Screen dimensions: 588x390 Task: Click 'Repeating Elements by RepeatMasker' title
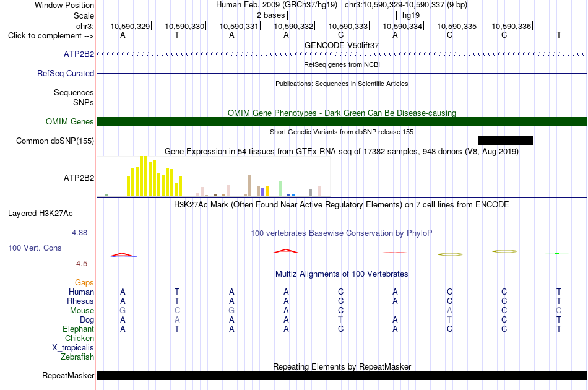click(342, 366)
